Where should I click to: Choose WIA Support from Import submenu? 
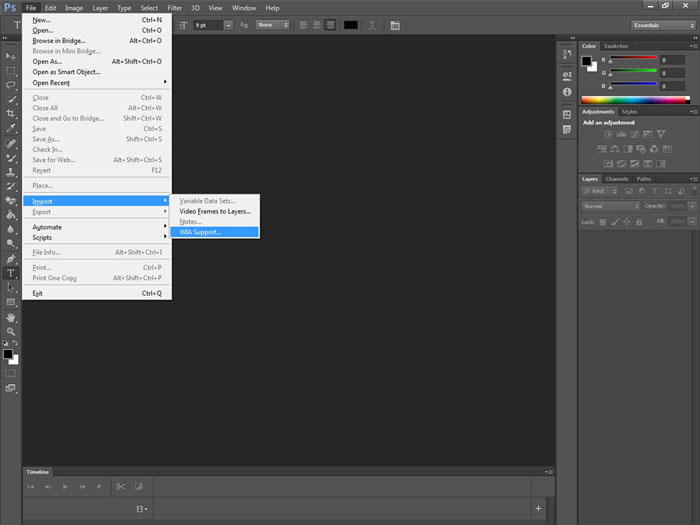(215, 232)
